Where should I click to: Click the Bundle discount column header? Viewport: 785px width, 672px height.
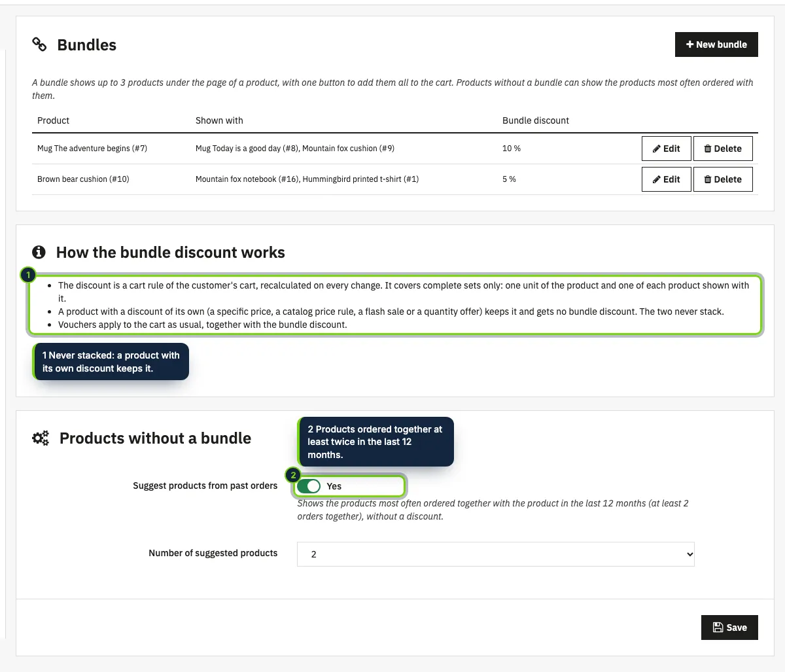click(x=536, y=120)
